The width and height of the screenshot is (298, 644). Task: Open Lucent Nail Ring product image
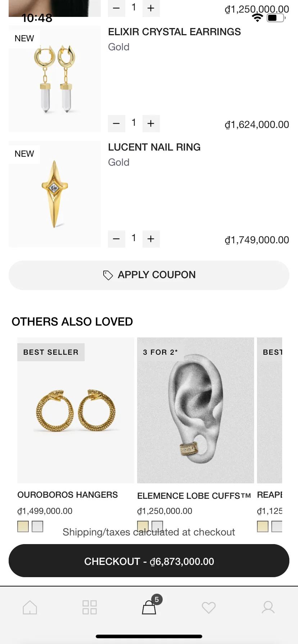pyautogui.click(x=55, y=194)
